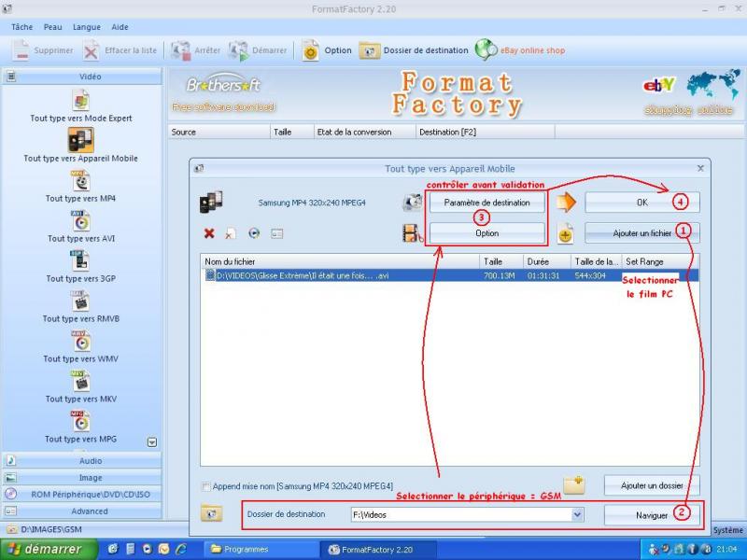
Task: Expand the Advanced section
Action: tap(82, 511)
